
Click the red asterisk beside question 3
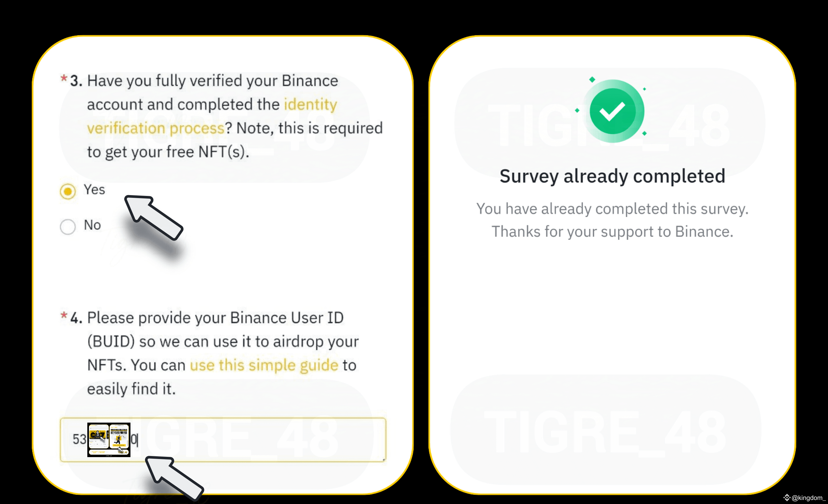click(x=64, y=79)
